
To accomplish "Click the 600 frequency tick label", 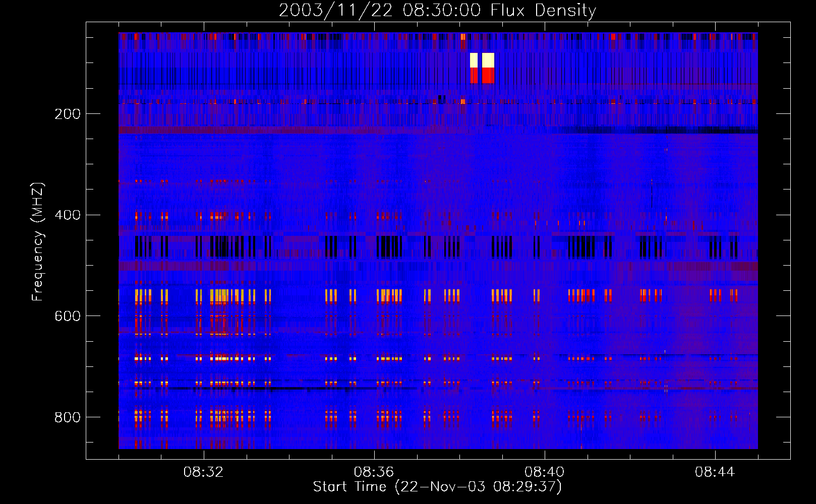I will [x=68, y=316].
